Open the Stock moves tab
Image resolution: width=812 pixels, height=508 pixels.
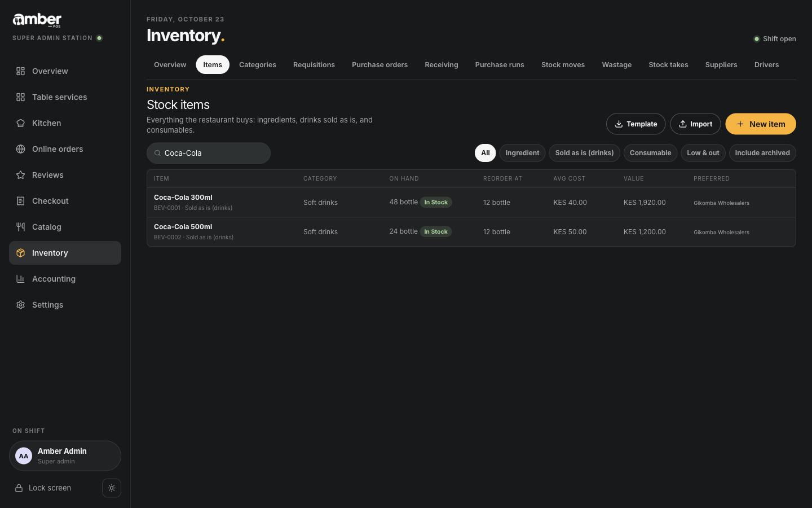(563, 65)
